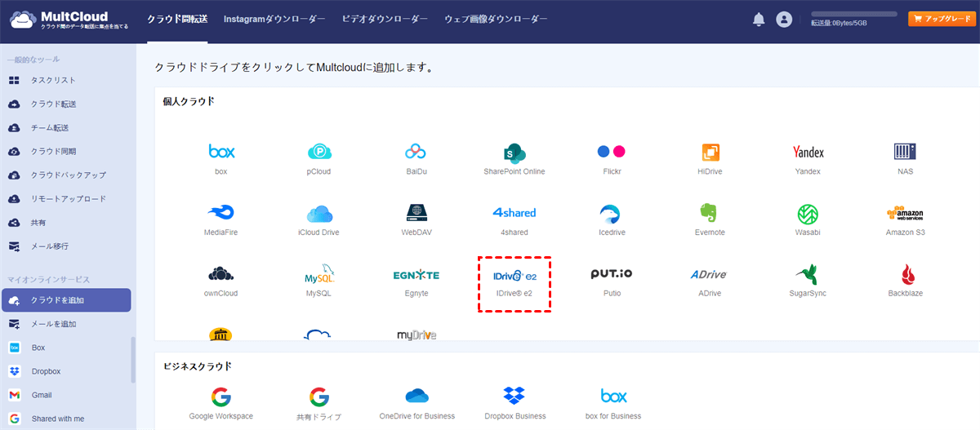This screenshot has width=980, height=430.
Task: Add the 4shared cloud
Action: pyautogui.click(x=514, y=213)
